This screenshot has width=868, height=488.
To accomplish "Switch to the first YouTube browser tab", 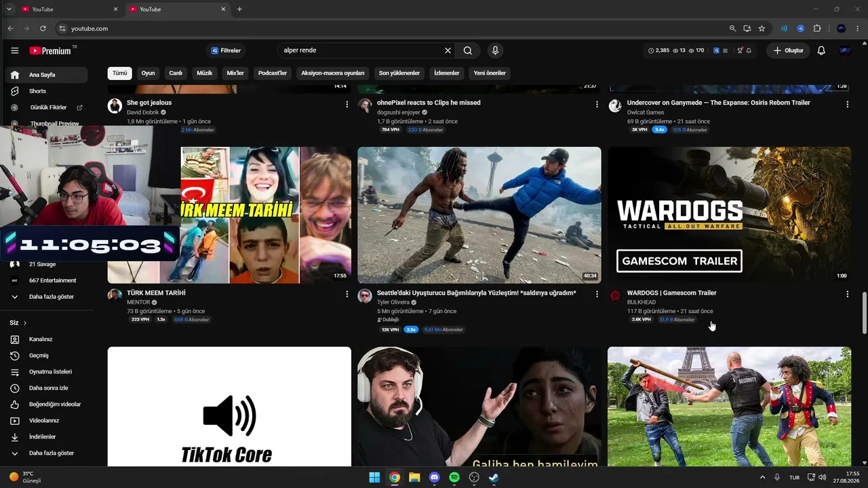I will (x=68, y=9).
